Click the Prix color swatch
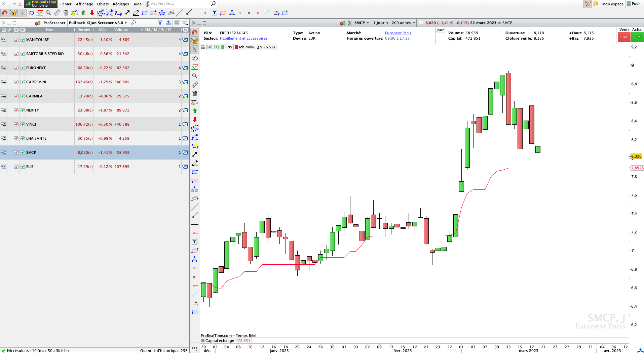Image resolution: width=644 pixels, height=353 pixels. tap(223, 47)
